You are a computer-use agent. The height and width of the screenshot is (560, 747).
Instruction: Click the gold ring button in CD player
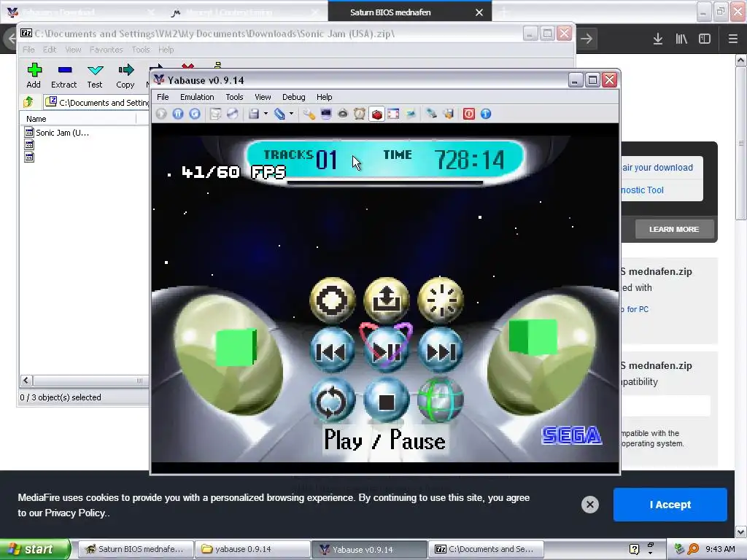pyautogui.click(x=332, y=300)
